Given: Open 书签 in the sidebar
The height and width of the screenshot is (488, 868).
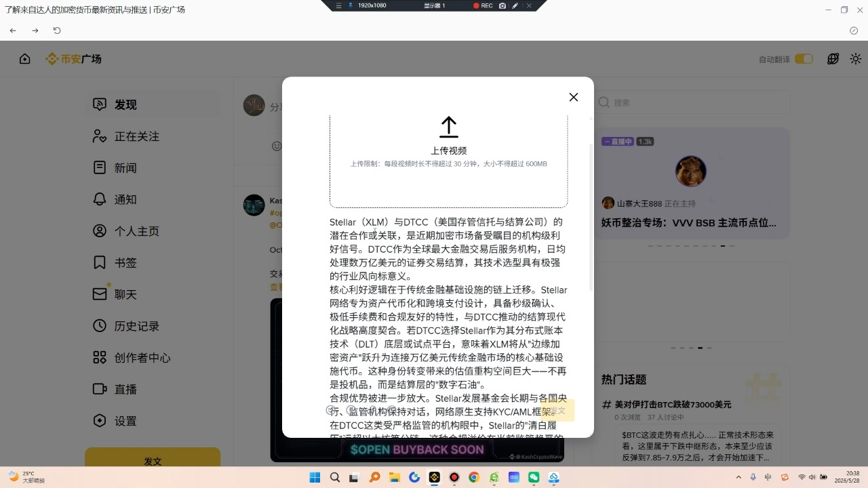Looking at the screenshot, I should pyautogui.click(x=153, y=262).
